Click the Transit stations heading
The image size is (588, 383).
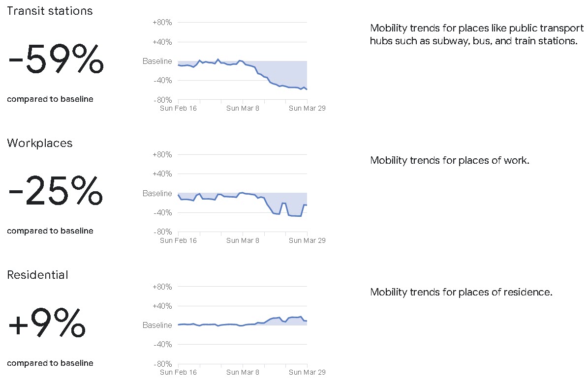pyautogui.click(x=50, y=11)
